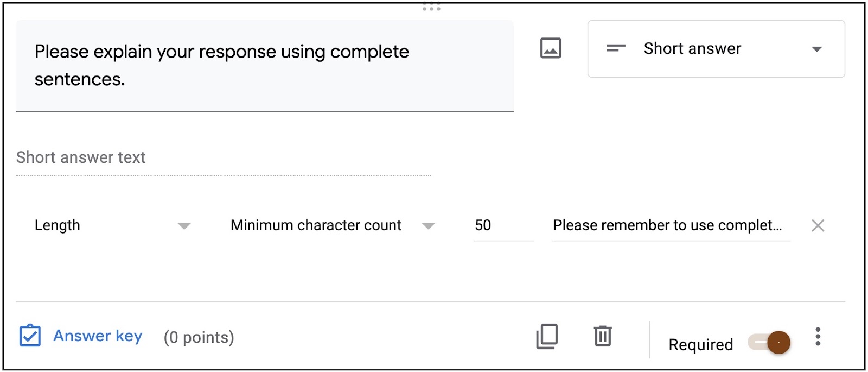Delete this question with the trash icon
The image size is (868, 372).
[602, 337]
